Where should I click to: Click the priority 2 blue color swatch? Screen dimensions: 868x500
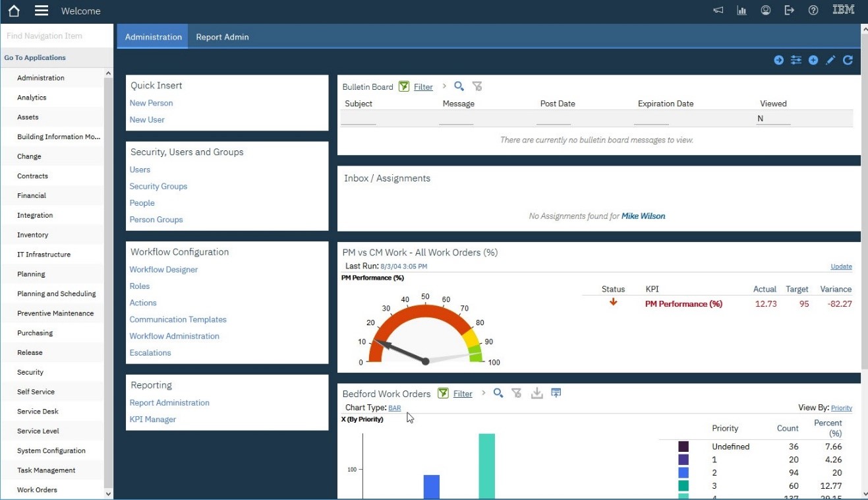pyautogui.click(x=683, y=473)
